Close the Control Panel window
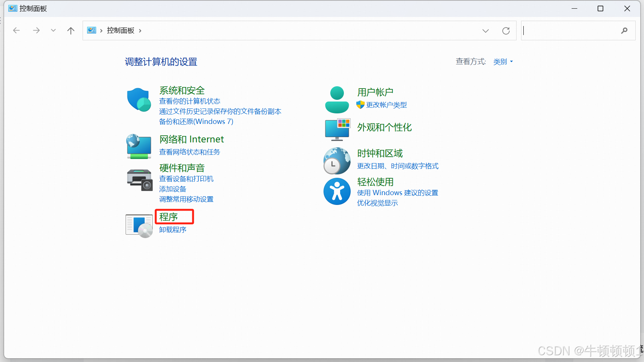The height and width of the screenshot is (362, 644). click(627, 8)
